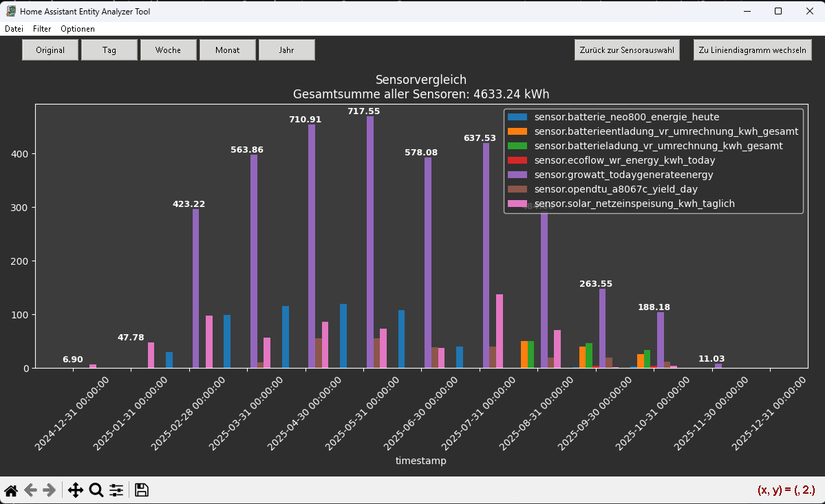Image resolution: width=825 pixels, height=504 pixels.
Task: Click Zu Liniendiagramm wechseln button
Action: tap(752, 50)
